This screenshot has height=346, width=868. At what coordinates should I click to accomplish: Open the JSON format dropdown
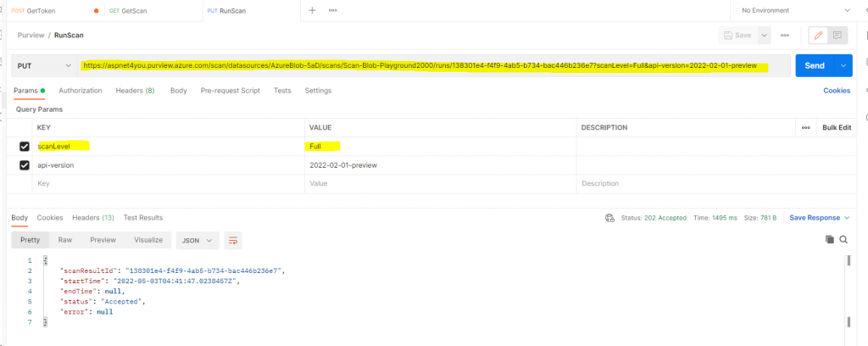point(198,240)
